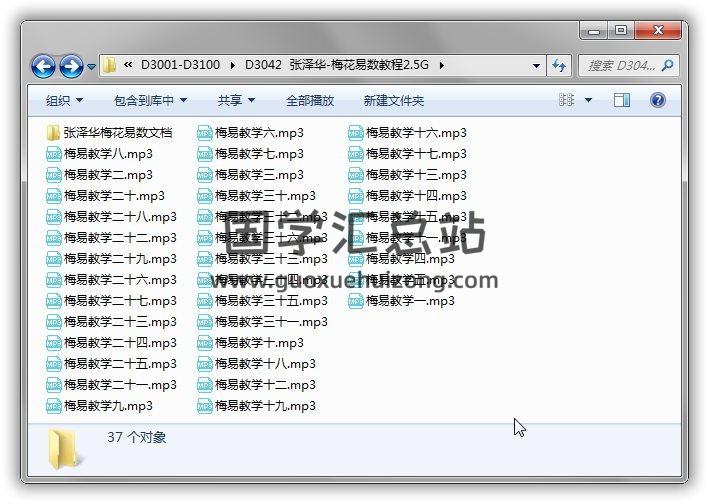The width and height of the screenshot is (709, 504).
Task: Select file name 梅易教学十六.mp3
Action: [416, 133]
